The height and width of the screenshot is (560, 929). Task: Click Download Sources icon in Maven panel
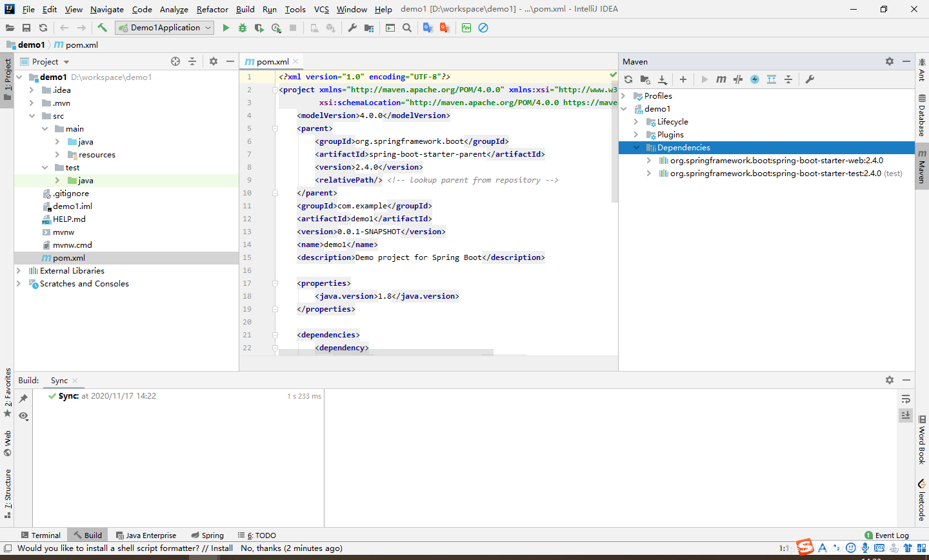(662, 79)
